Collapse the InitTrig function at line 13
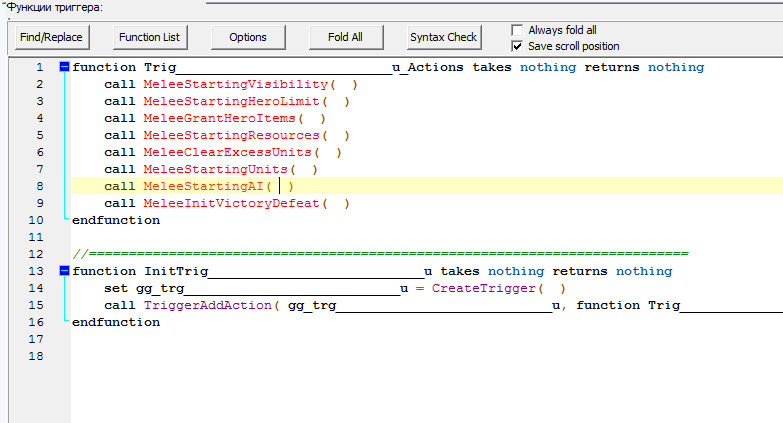The height and width of the screenshot is (423, 783). click(65, 271)
